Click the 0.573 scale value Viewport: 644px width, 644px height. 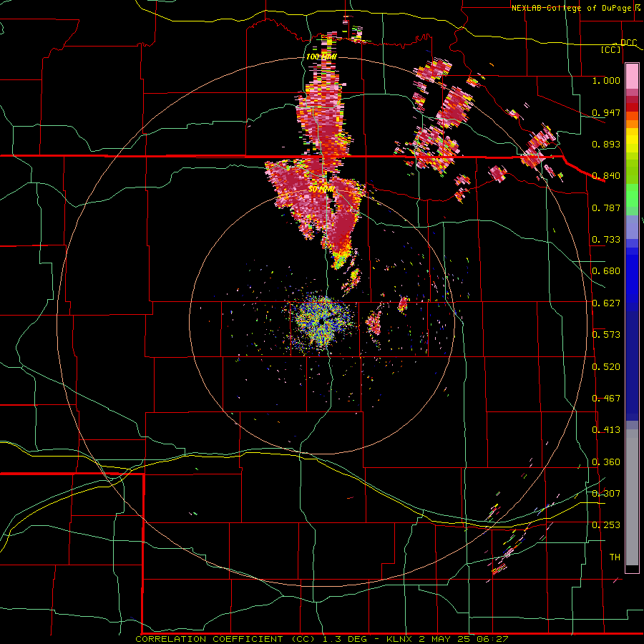click(606, 335)
